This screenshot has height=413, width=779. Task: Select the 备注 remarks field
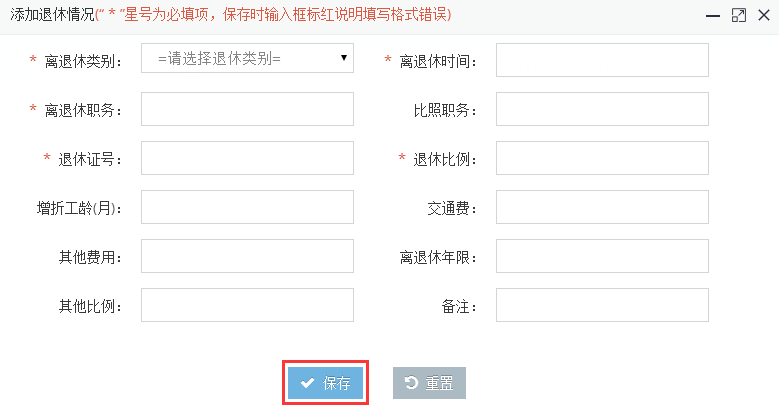(602, 305)
